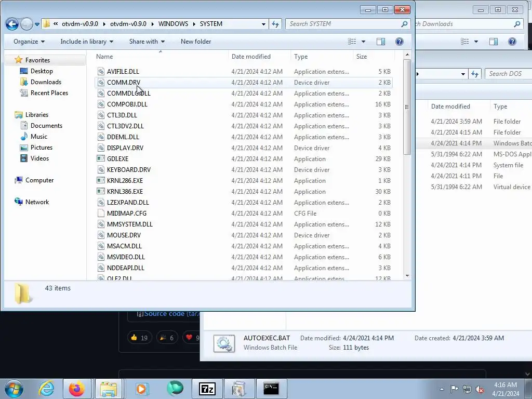Click the WINDOWS breadcrumb in address bar
Viewport: 532px width, 399px height.
coord(173,24)
